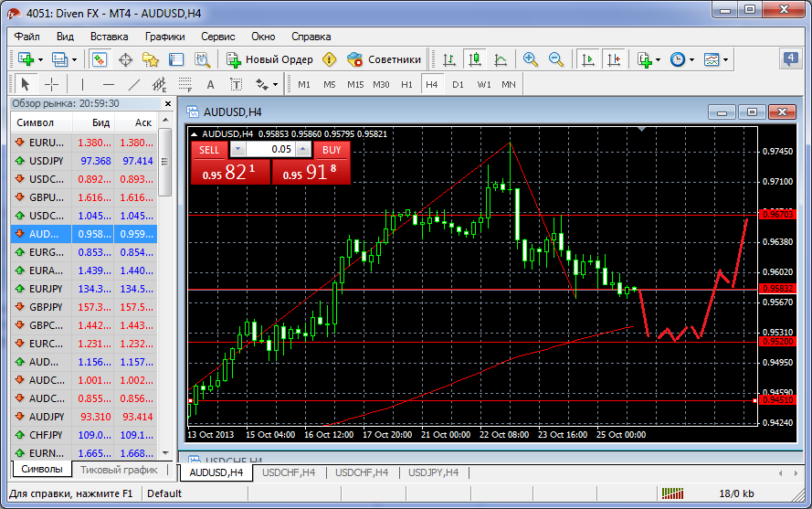The width and height of the screenshot is (812, 509).
Task: Select the cursor arrow tool
Action: (25, 84)
